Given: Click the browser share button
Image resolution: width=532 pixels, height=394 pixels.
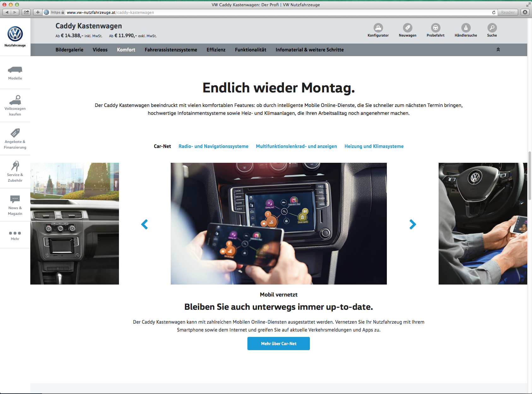Looking at the screenshot, I should [x=26, y=12].
